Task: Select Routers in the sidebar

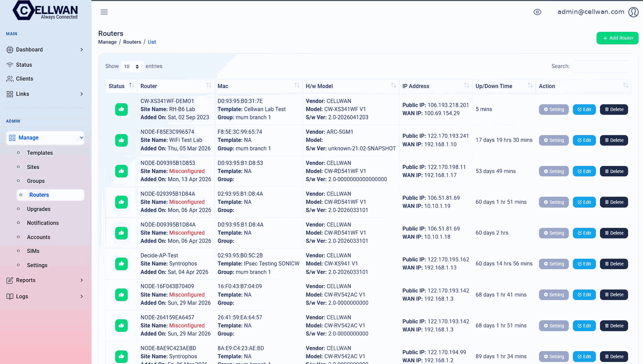Action: pos(50,195)
